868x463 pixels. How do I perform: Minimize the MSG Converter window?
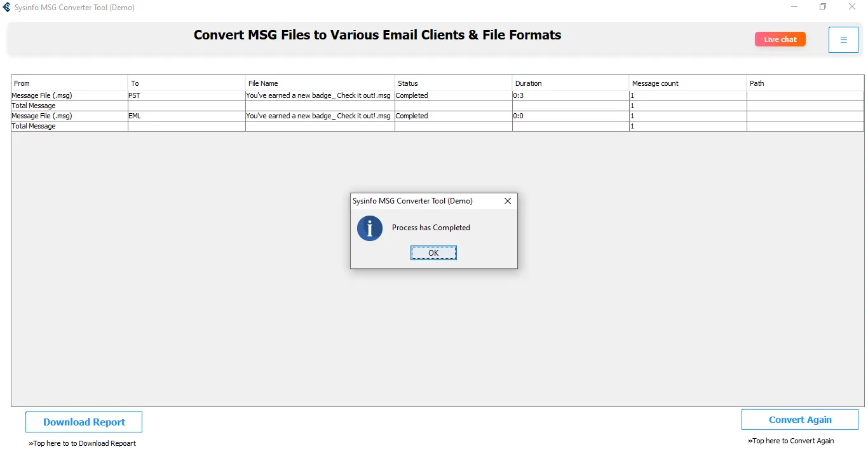point(794,7)
